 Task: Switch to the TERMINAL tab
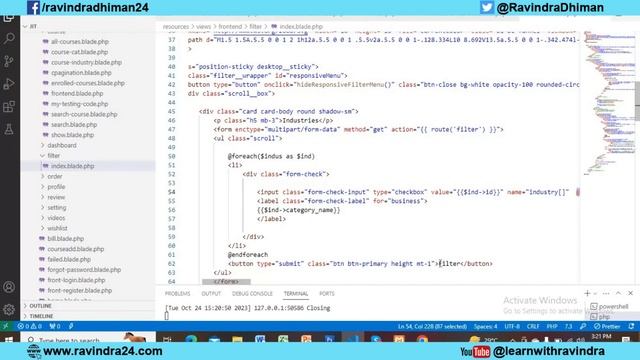click(296, 293)
